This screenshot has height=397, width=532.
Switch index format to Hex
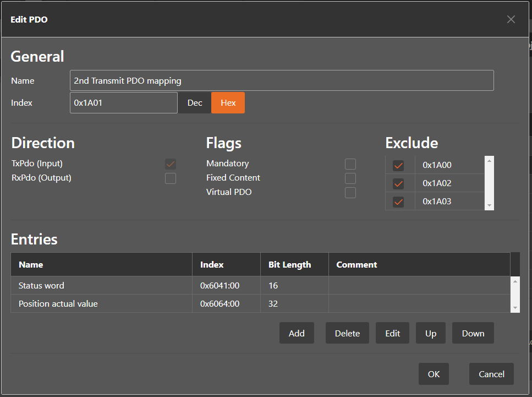[x=228, y=103]
